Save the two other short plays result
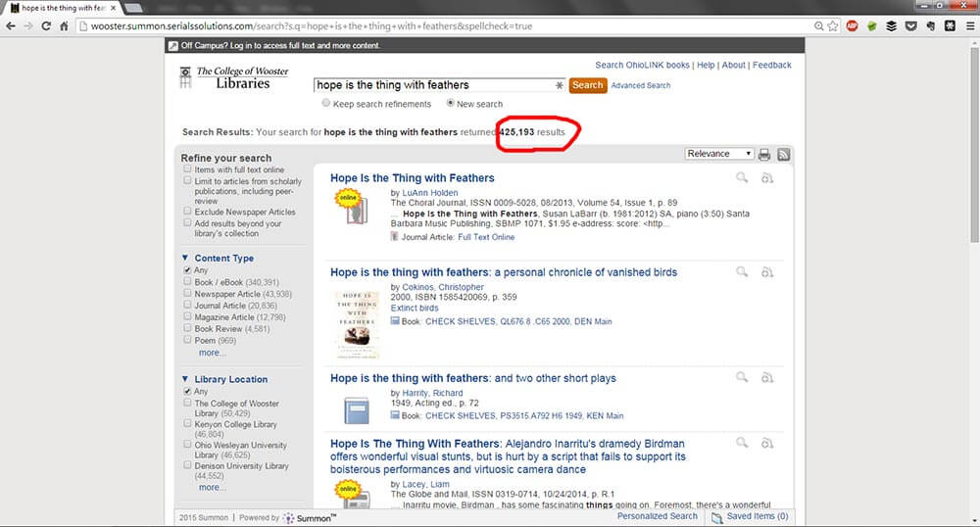This screenshot has width=980, height=527. (x=767, y=378)
